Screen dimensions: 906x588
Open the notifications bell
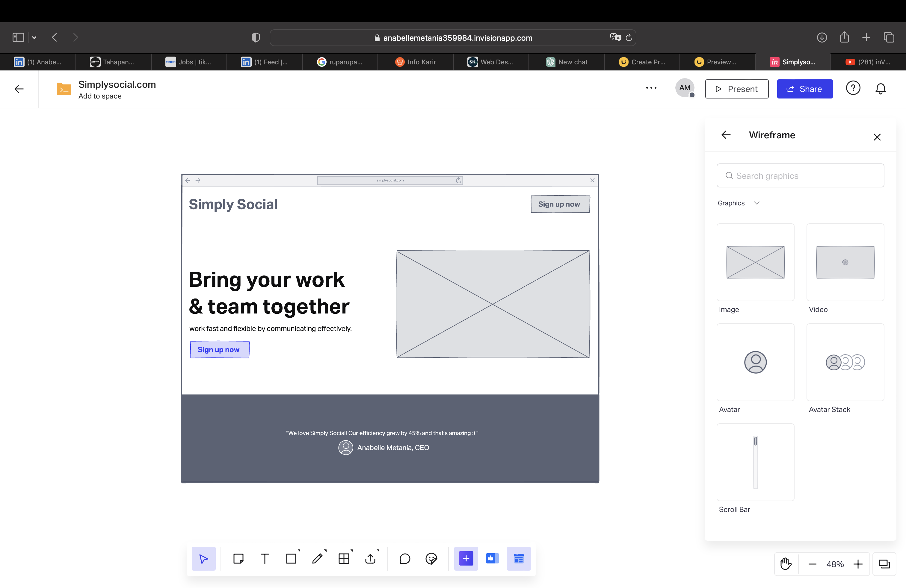(x=881, y=89)
